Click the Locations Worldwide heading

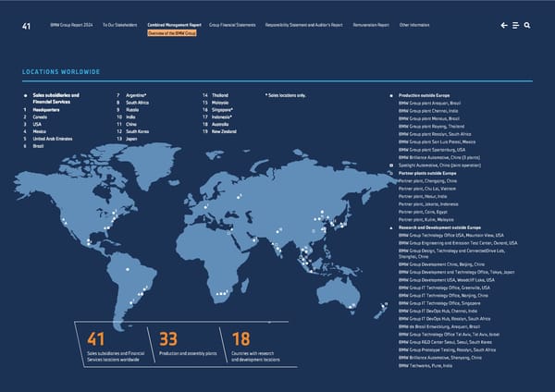click(61, 71)
